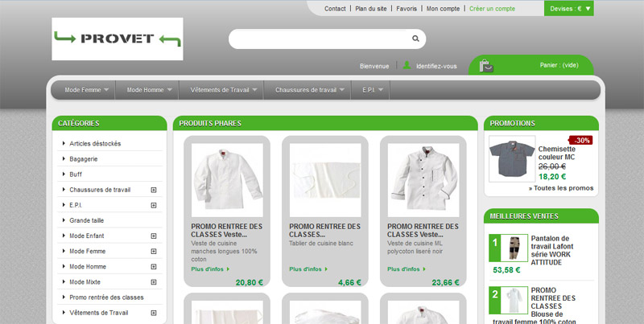Click in the search input field
This screenshot has width=644, height=324.
pyautogui.click(x=320, y=39)
